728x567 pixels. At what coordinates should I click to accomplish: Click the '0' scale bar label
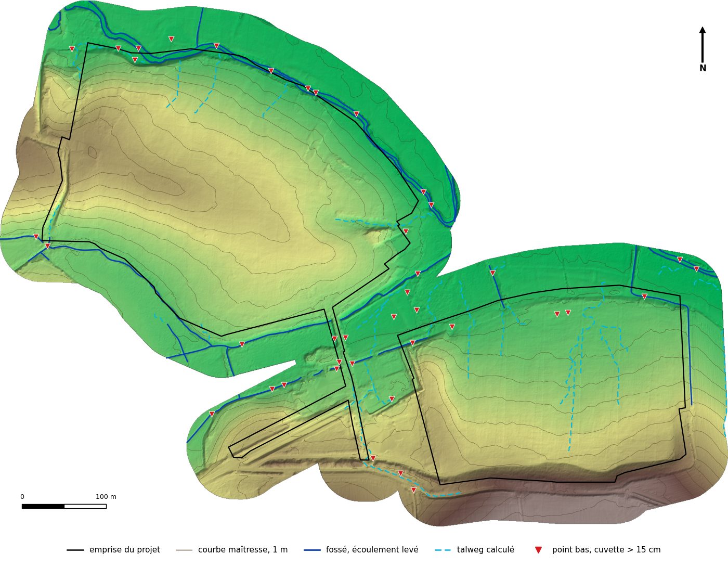coord(22,497)
